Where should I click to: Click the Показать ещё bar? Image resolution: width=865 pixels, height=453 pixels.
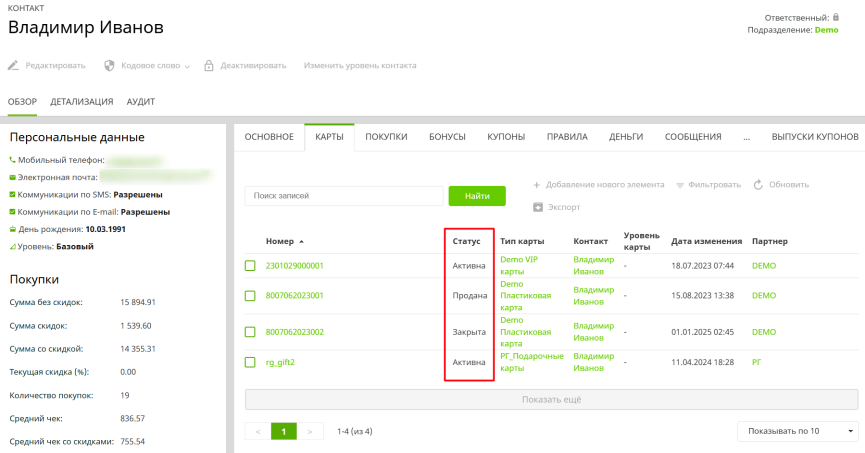pyautogui.click(x=551, y=399)
